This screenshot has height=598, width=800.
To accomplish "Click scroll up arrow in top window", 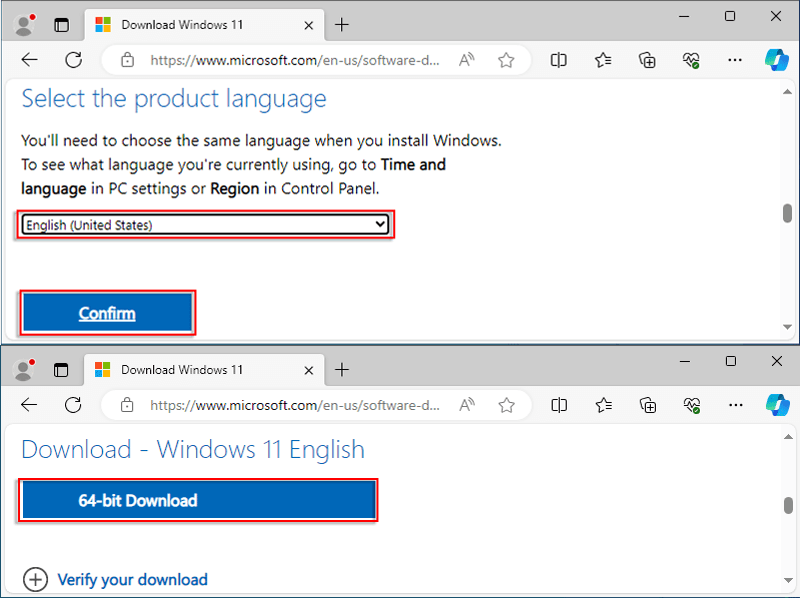I will (787, 92).
